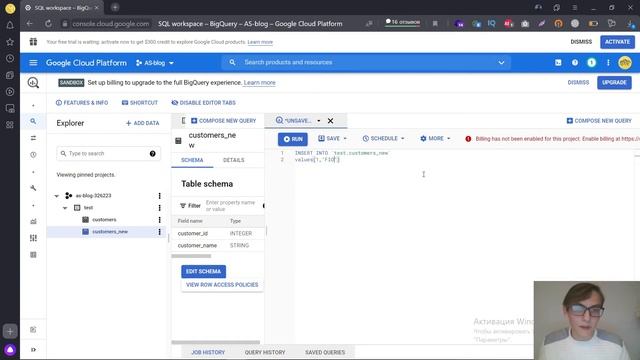Click the browser address bar URL
The height and width of the screenshot is (360, 640).
pos(111,24)
